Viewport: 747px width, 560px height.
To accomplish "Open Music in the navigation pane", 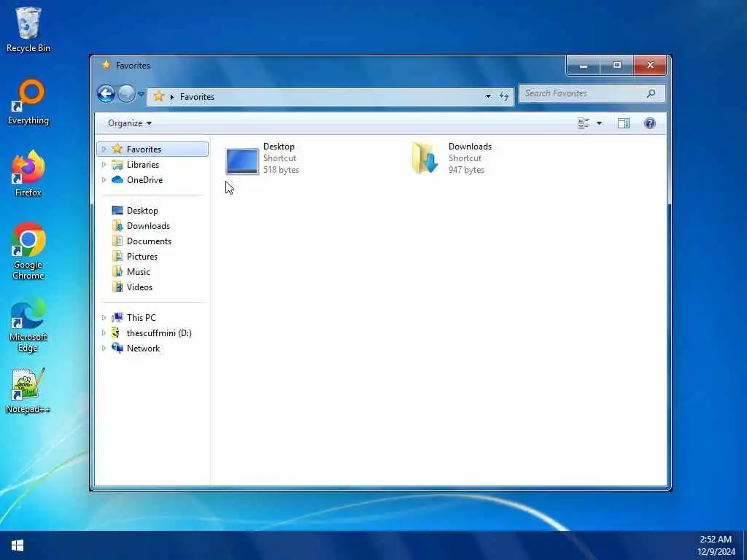I will pyautogui.click(x=138, y=271).
